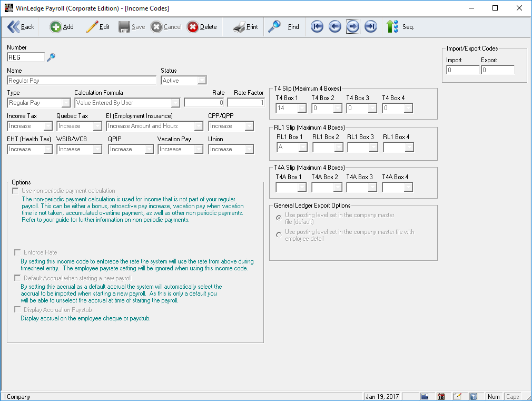Click the Back arrow toolbar button
The height and width of the screenshot is (401, 532).
point(21,27)
